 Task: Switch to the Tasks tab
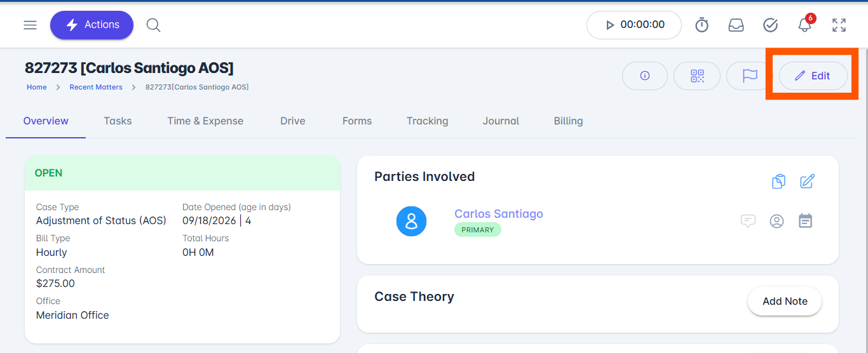(x=118, y=121)
